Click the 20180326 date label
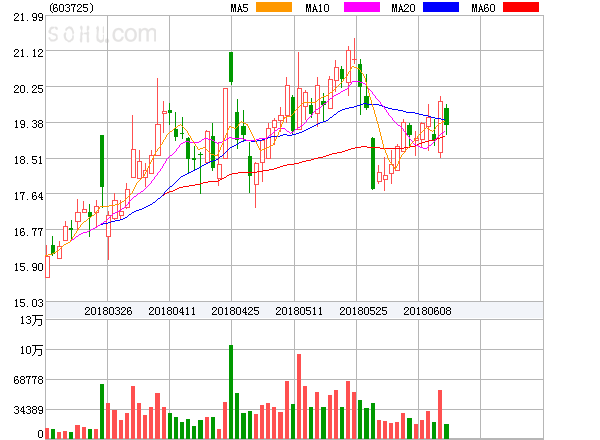Image resolution: width=600 pixels, height=440 pixels. pos(108,311)
